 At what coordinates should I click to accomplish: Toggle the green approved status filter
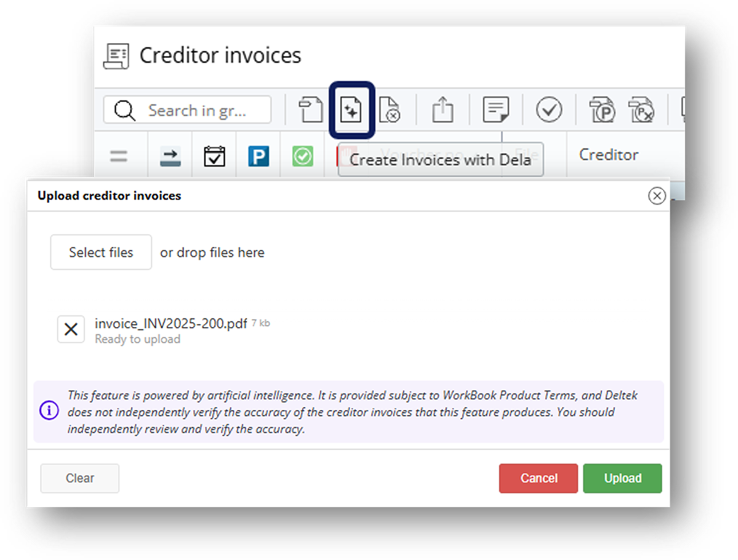302,155
